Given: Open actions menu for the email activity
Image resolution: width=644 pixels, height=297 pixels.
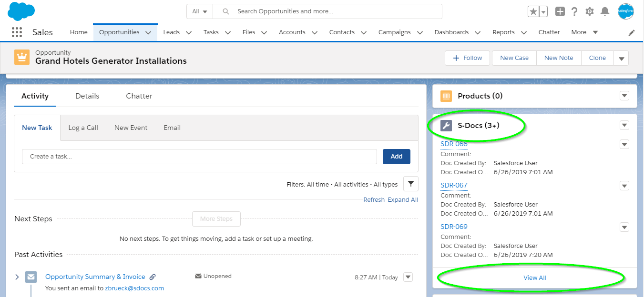Looking at the screenshot, I should pyautogui.click(x=408, y=277).
